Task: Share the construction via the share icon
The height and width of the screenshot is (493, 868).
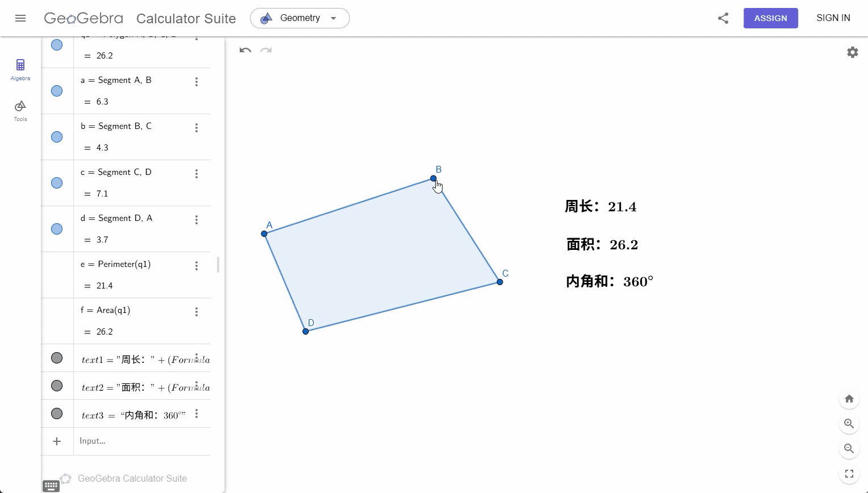Action: 723,18
